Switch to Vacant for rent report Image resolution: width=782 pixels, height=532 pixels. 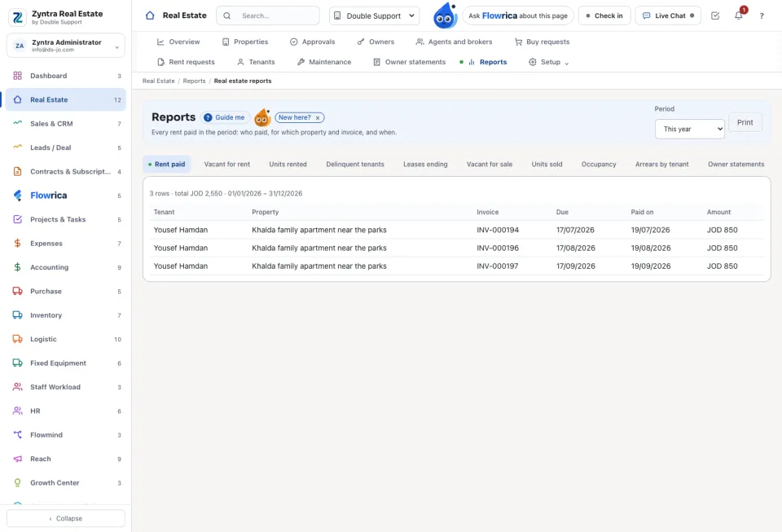(x=227, y=165)
